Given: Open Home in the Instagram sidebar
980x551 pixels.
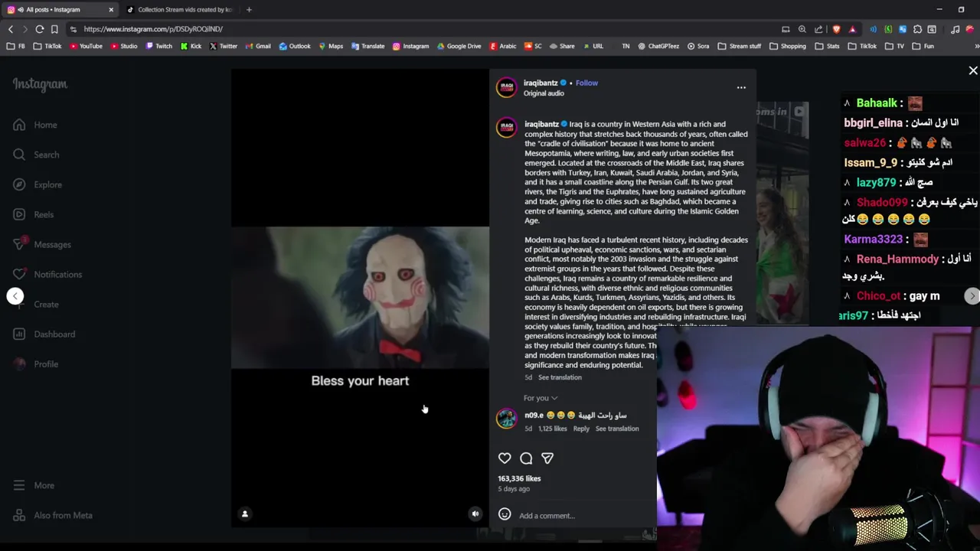Looking at the screenshot, I should pos(35,125).
